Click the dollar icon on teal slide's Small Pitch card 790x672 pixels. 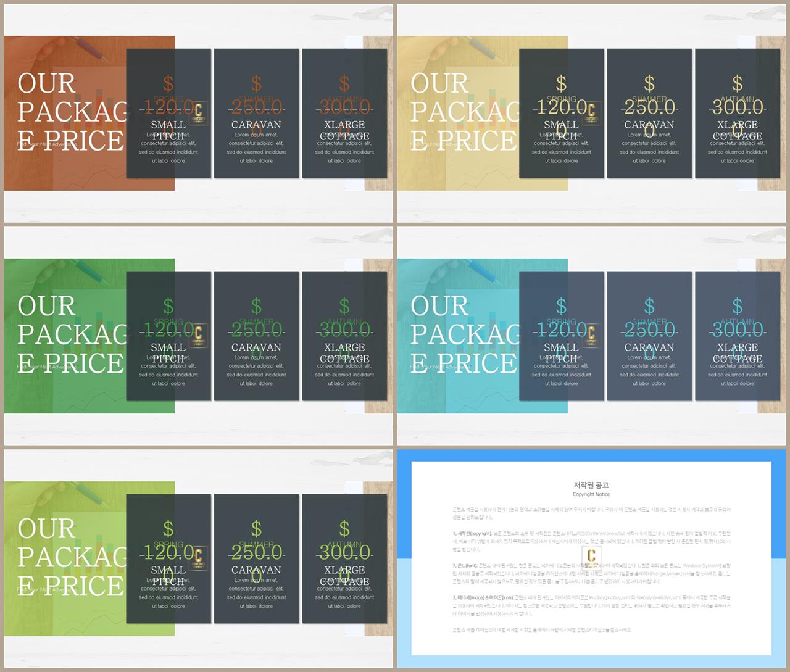pos(561,306)
